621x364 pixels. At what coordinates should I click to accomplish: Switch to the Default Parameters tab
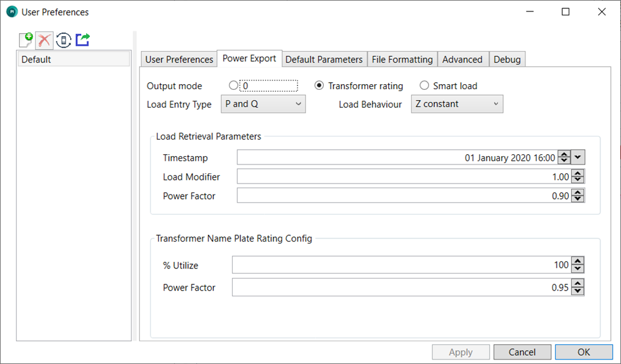click(324, 59)
